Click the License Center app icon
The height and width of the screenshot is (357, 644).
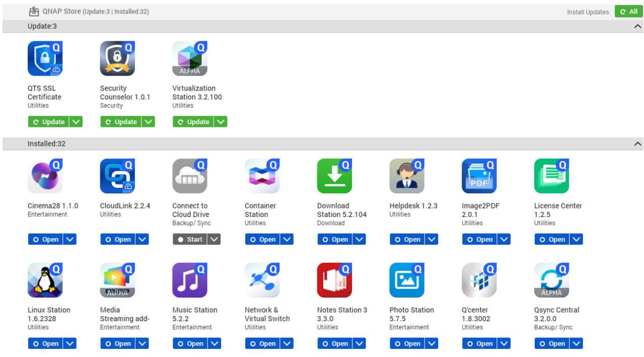coord(552,176)
